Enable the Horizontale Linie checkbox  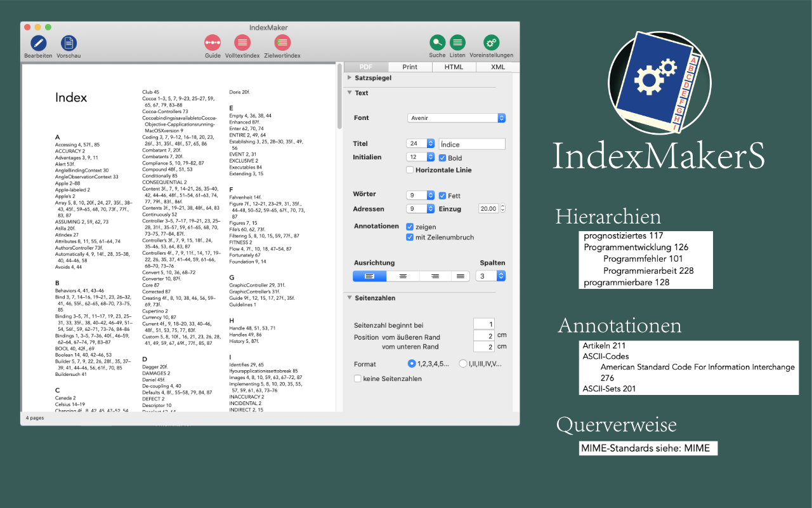pyautogui.click(x=410, y=170)
